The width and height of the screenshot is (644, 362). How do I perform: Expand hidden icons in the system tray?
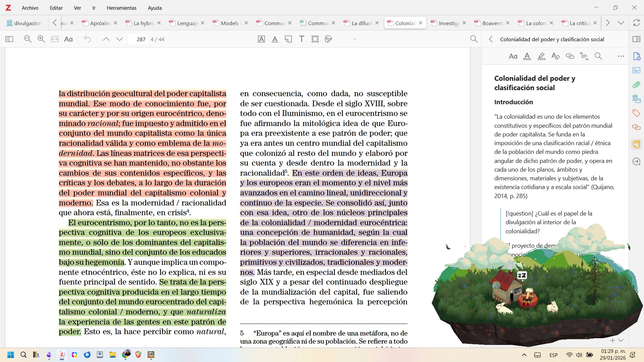[524, 355]
